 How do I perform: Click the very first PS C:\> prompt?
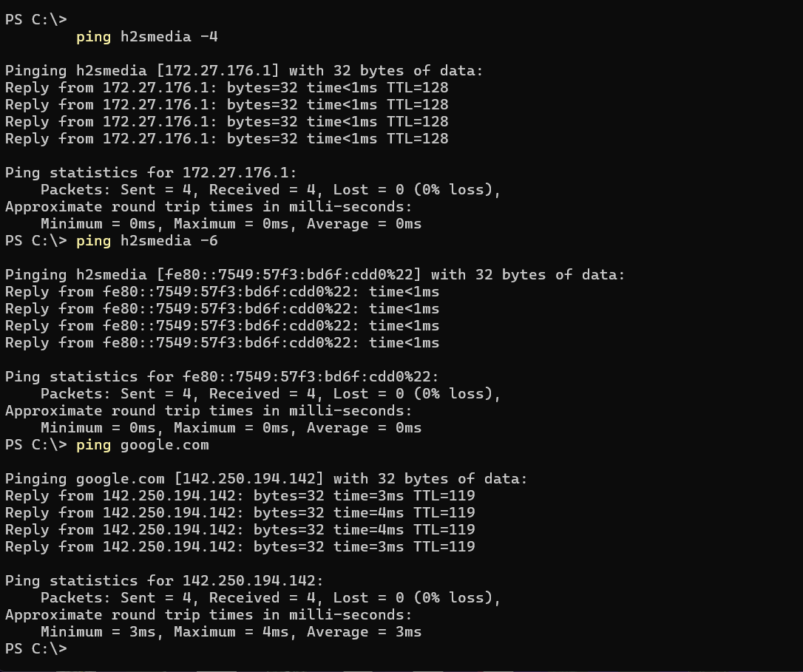[35, 19]
